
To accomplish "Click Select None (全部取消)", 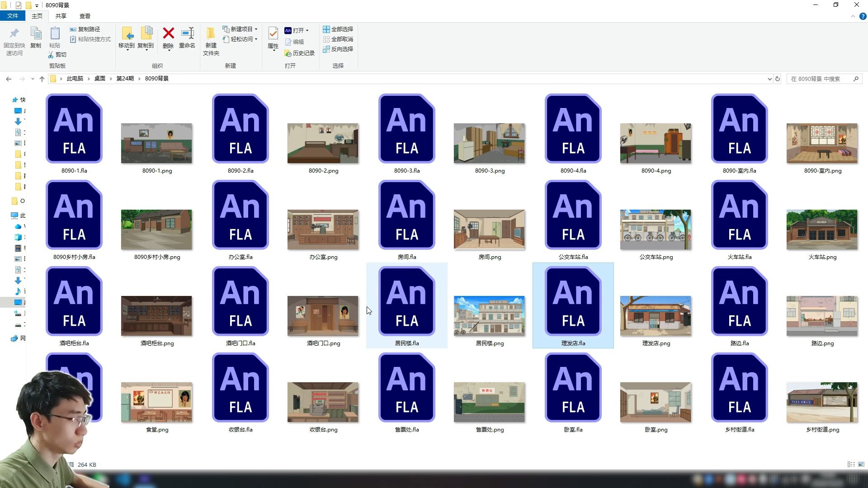I will tap(338, 39).
